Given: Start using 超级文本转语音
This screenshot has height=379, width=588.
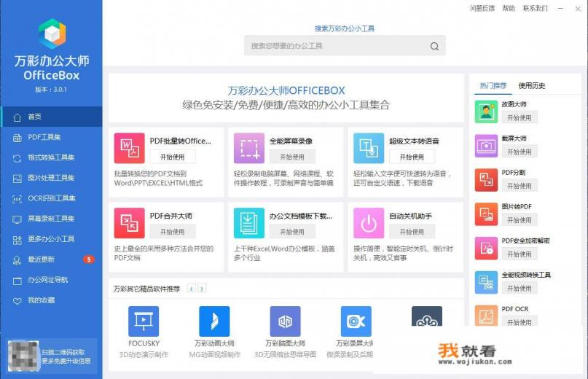Looking at the screenshot, I should coord(412,157).
